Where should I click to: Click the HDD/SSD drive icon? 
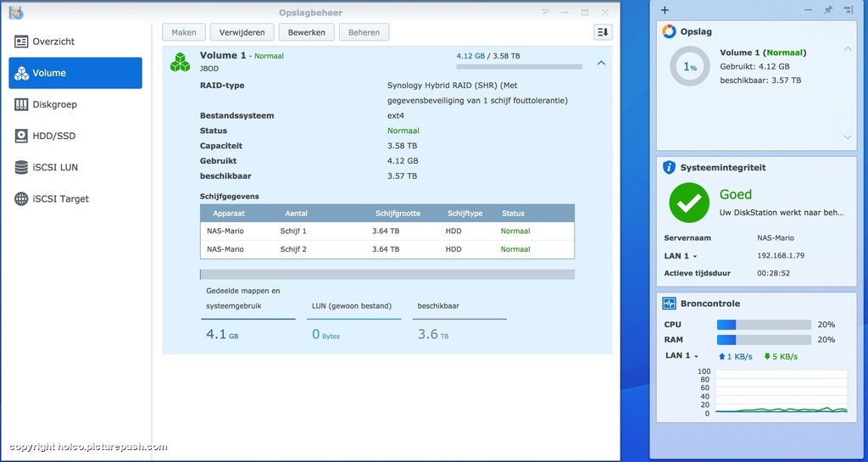[21, 136]
